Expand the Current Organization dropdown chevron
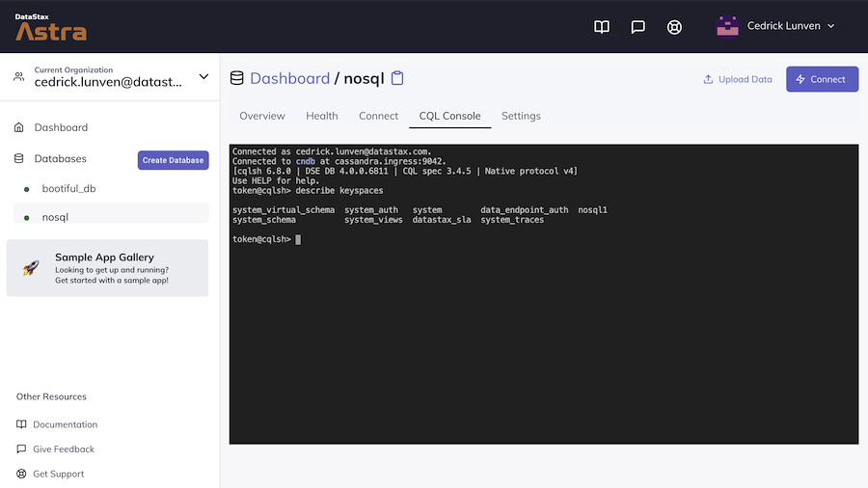This screenshot has height=488, width=868. [x=203, y=77]
